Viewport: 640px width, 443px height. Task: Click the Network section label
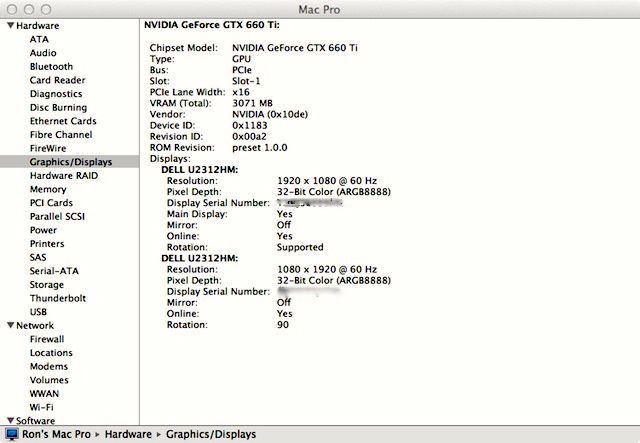click(x=35, y=325)
